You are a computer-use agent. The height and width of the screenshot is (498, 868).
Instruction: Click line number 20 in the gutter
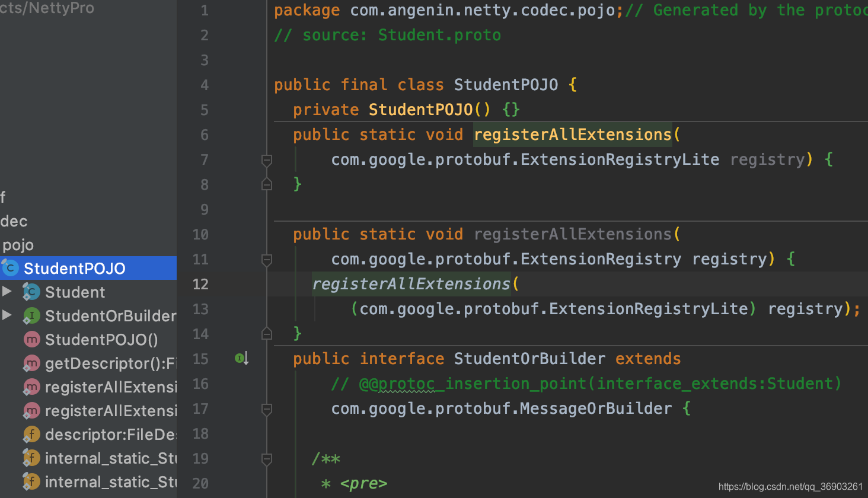[200, 483]
